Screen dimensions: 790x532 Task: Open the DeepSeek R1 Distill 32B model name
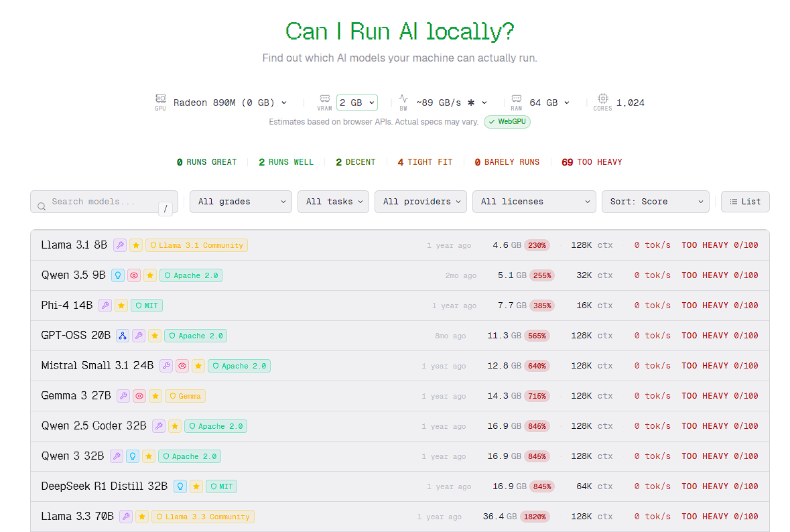105,486
